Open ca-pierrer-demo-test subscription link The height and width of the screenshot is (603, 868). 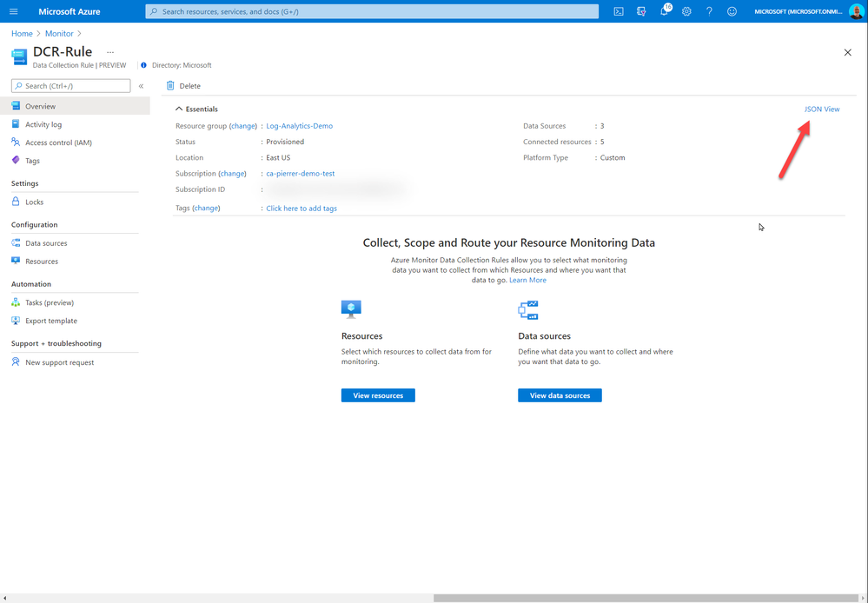[x=301, y=173]
